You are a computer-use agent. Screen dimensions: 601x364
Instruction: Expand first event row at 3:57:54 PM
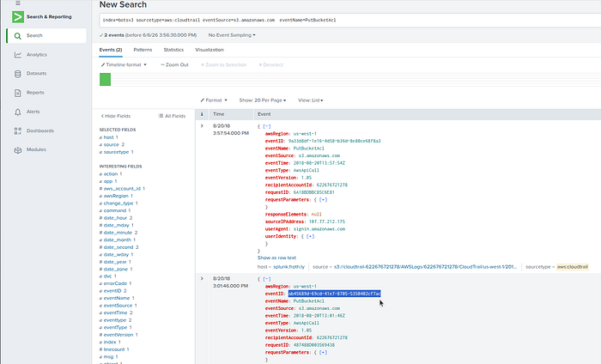[202, 125]
